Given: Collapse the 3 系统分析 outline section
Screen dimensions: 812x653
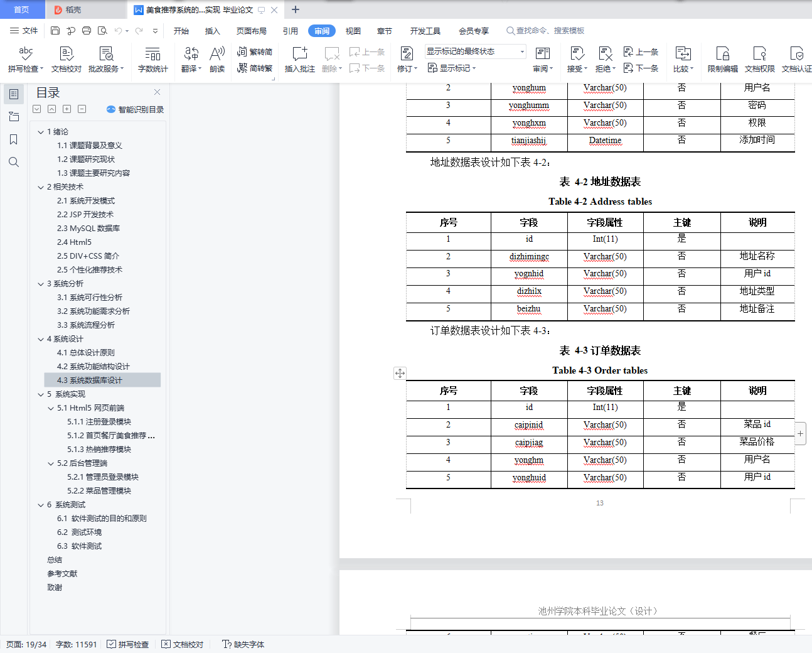Looking at the screenshot, I should click(x=41, y=284).
